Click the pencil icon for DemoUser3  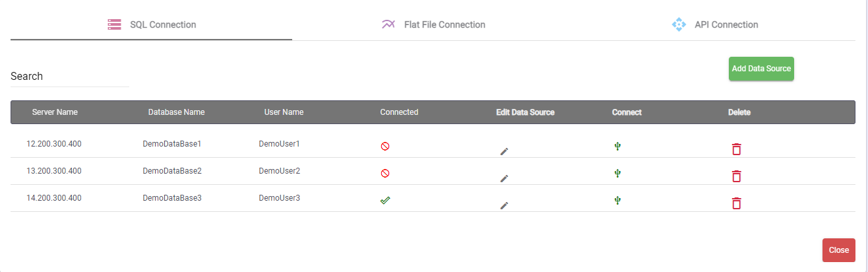(504, 205)
